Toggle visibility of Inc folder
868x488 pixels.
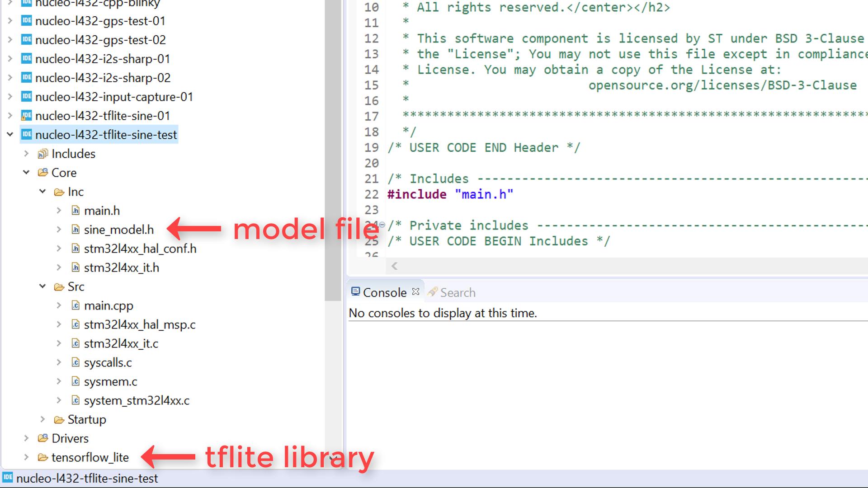point(43,191)
